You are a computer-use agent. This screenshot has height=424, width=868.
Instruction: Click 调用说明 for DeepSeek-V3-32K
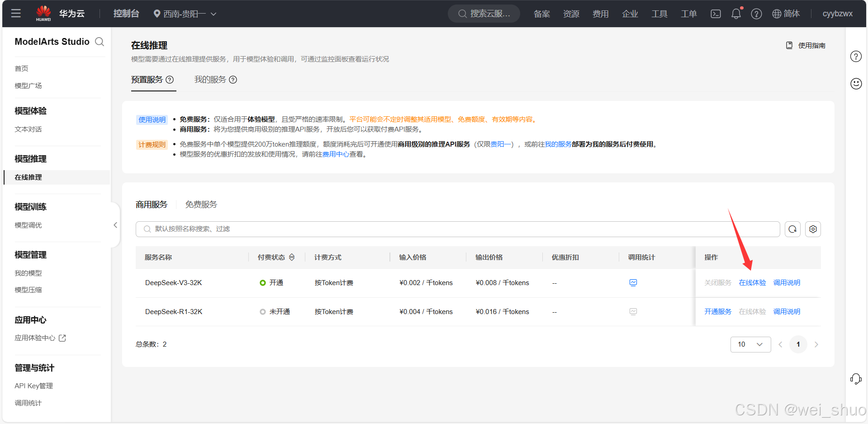787,283
